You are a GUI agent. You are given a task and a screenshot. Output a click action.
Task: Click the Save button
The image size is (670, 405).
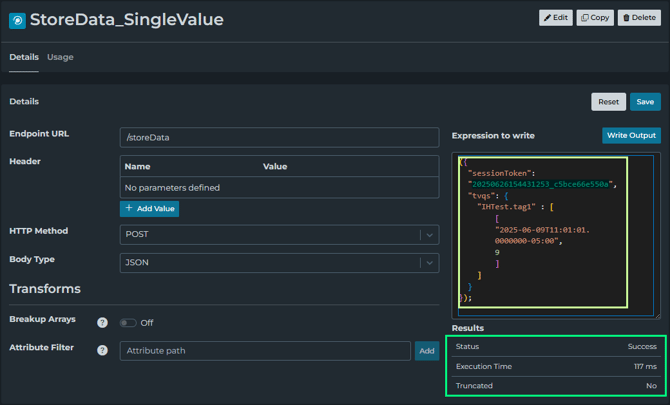[645, 102]
